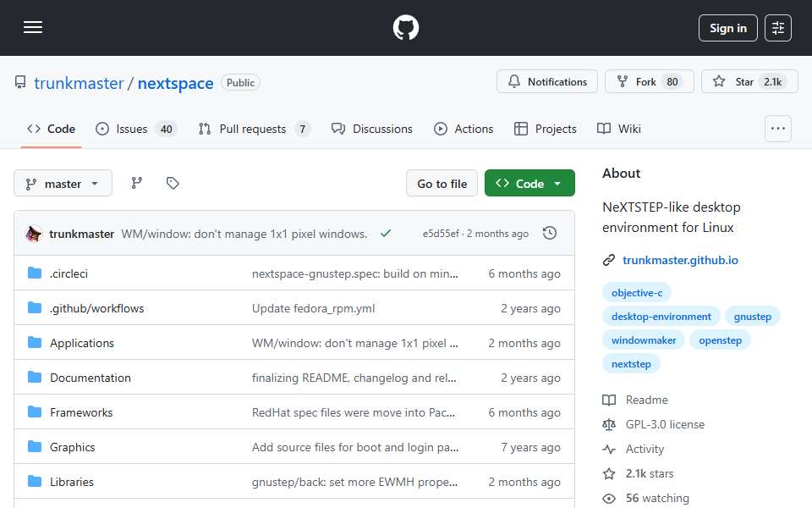The height and width of the screenshot is (508, 812).
Task: Open the Pull requests tab
Action: pyautogui.click(x=254, y=129)
